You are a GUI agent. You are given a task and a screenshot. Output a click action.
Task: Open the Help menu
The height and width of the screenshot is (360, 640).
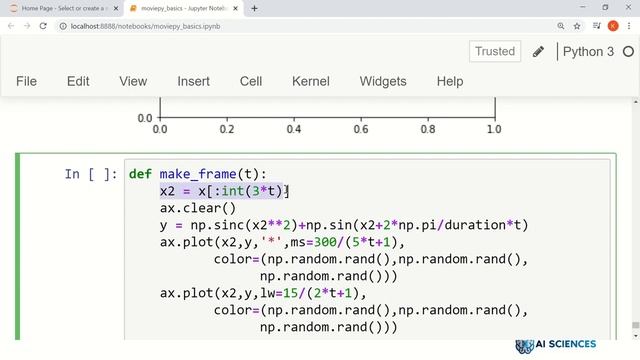coord(450,81)
